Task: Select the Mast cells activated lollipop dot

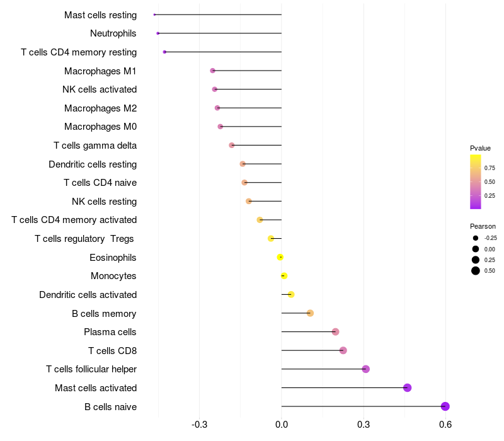Action: coord(407,387)
